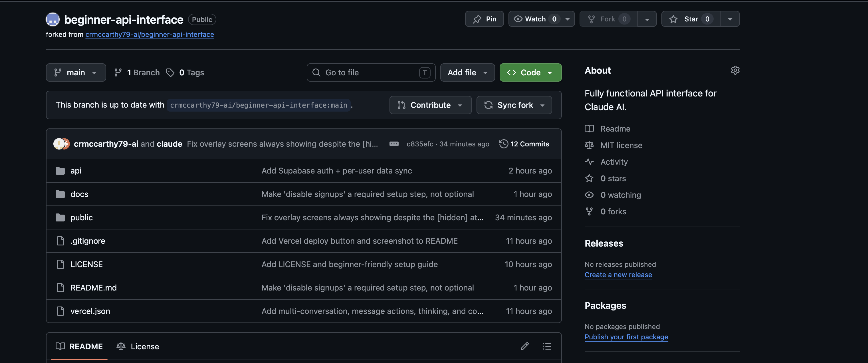This screenshot has width=868, height=363.
Task: Click the fork icon next to 0 forks
Action: pyautogui.click(x=589, y=211)
